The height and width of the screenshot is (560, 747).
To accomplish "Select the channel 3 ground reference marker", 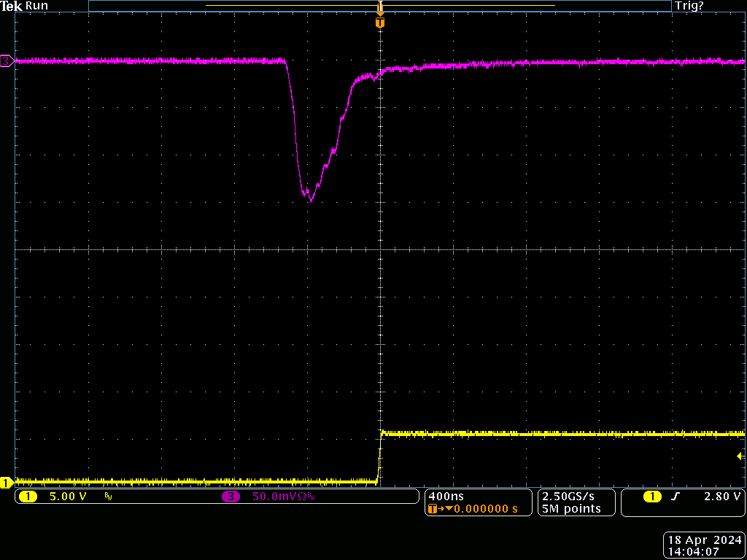I will tap(7, 61).
